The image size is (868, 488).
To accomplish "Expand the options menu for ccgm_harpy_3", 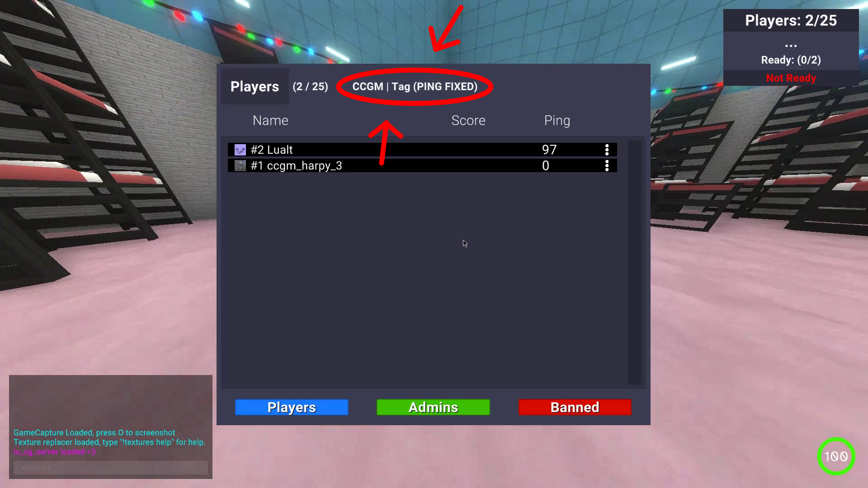I will (607, 166).
